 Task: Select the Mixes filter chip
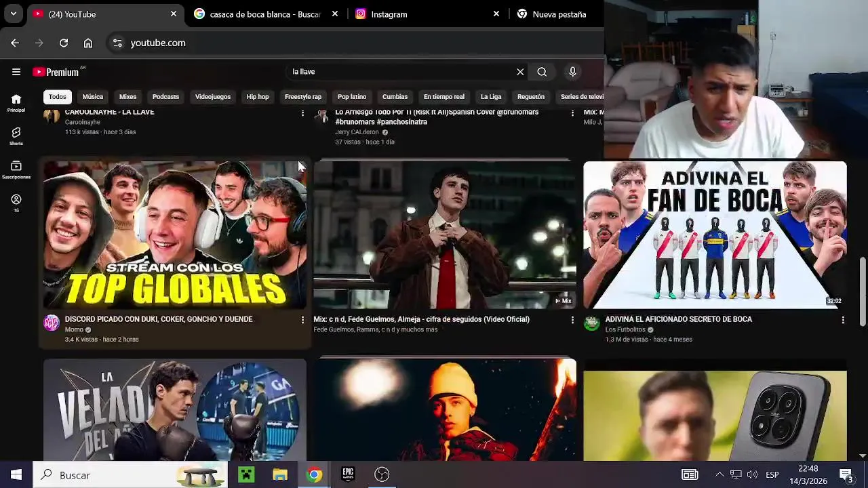click(x=127, y=97)
